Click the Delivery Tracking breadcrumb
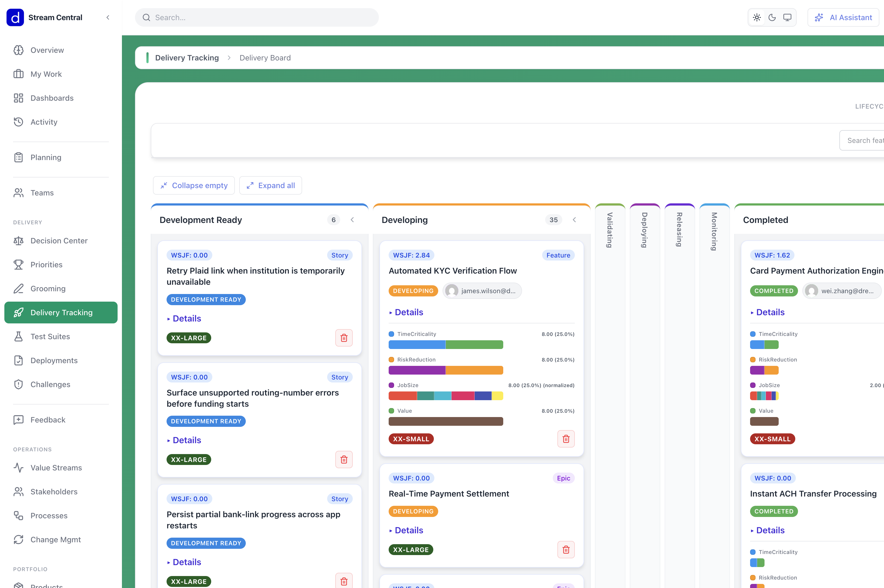Viewport: 884px width, 588px height. [x=187, y=58]
